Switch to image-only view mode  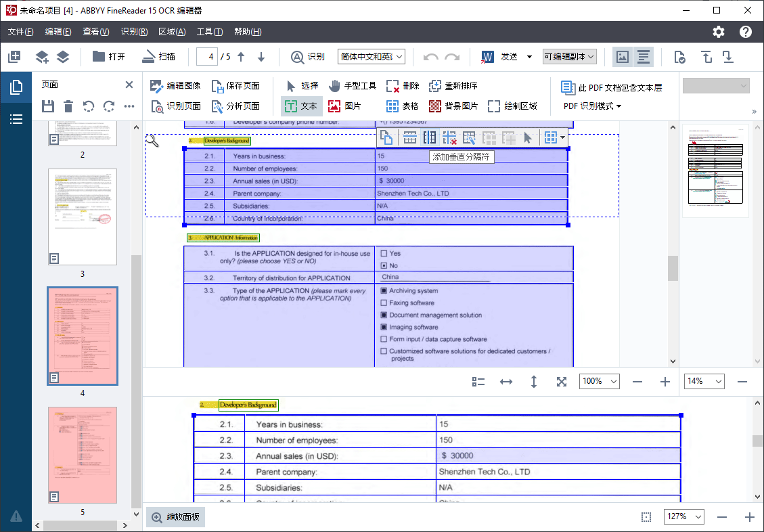tap(622, 57)
